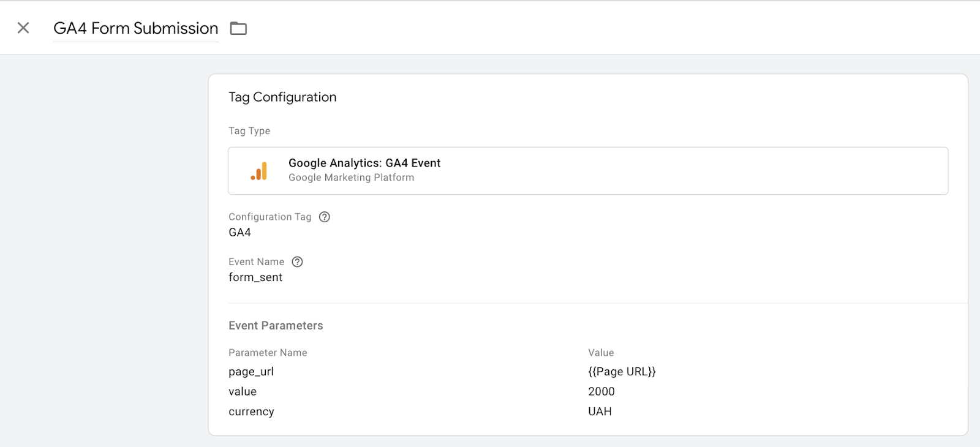This screenshot has width=980, height=447.
Task: Select the value parameter name
Action: click(x=243, y=392)
